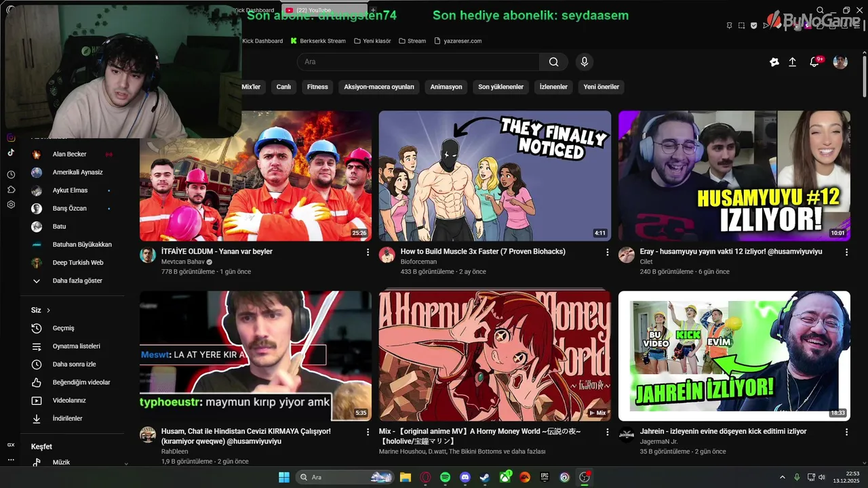Open the YouTube account avatar menu

pyautogui.click(x=840, y=62)
